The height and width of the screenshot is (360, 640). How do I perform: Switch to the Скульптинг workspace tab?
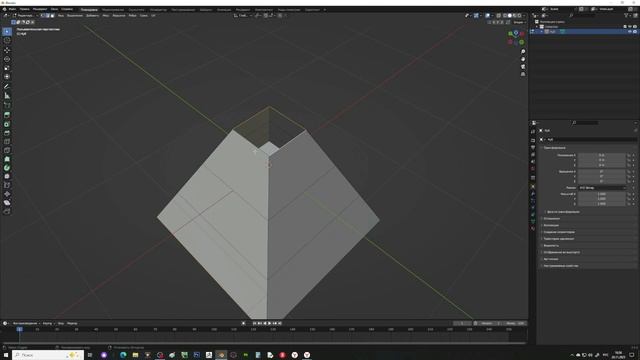point(136,9)
